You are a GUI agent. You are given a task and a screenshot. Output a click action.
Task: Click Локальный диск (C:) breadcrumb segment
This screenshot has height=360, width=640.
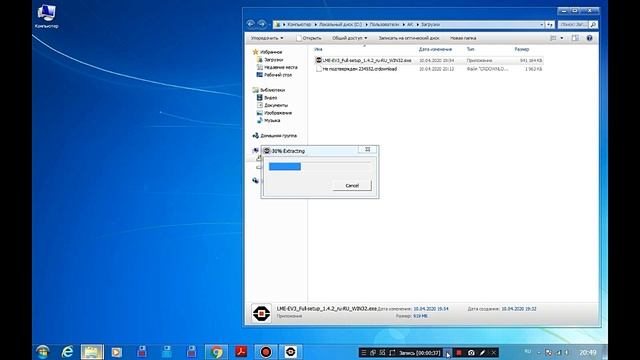click(340, 24)
